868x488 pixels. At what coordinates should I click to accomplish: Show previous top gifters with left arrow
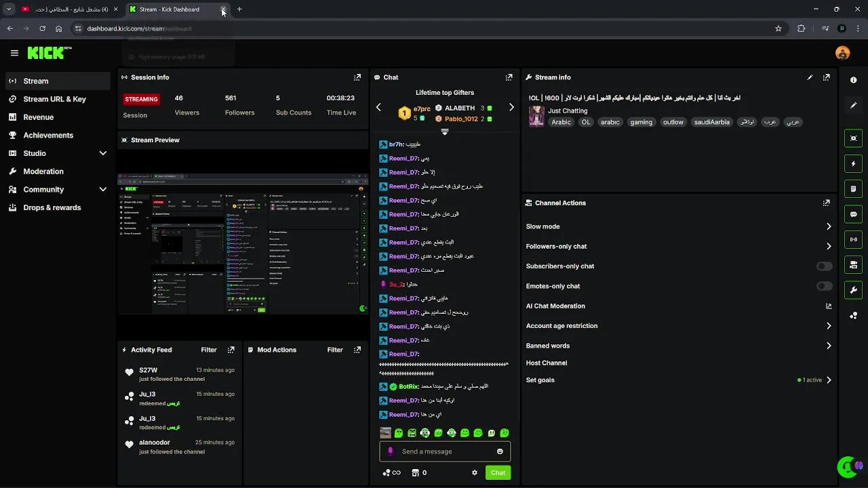click(378, 107)
